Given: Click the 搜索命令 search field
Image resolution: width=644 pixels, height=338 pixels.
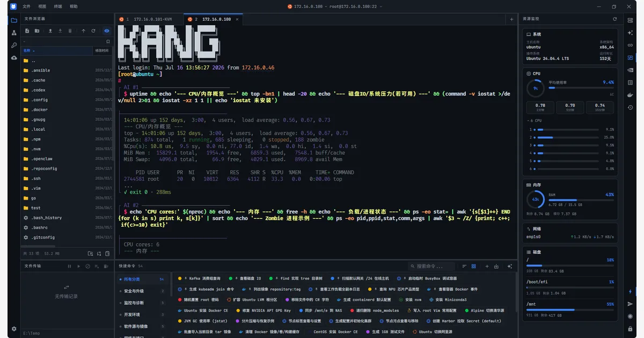Looking at the screenshot, I should [432, 266].
